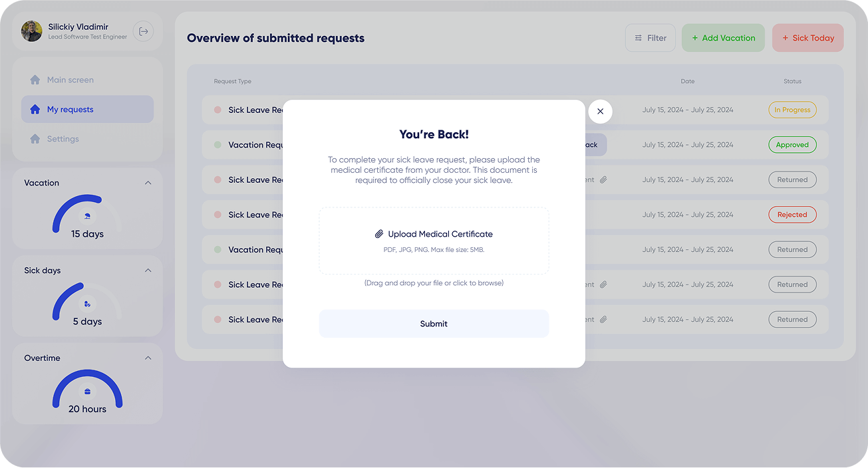
Task: Click the Upload Medical Certificate drop zone
Action: tap(434, 241)
